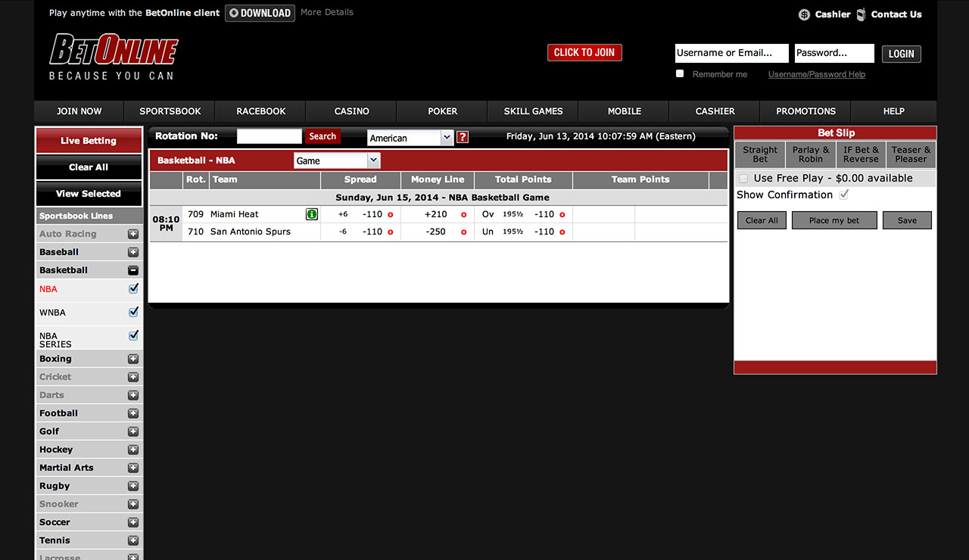The image size is (969, 560).
Task: Expand the Tennis category
Action: pyautogui.click(x=133, y=540)
